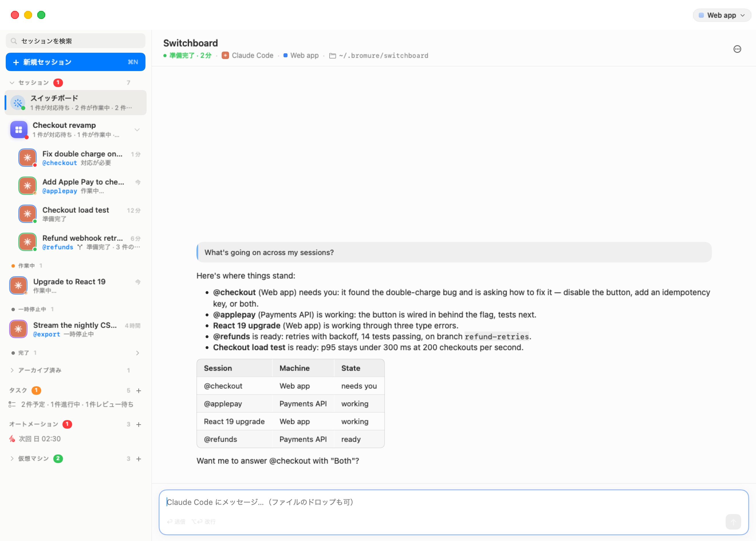Click the 作業中 group header
The width and height of the screenshot is (756, 541).
(27, 266)
